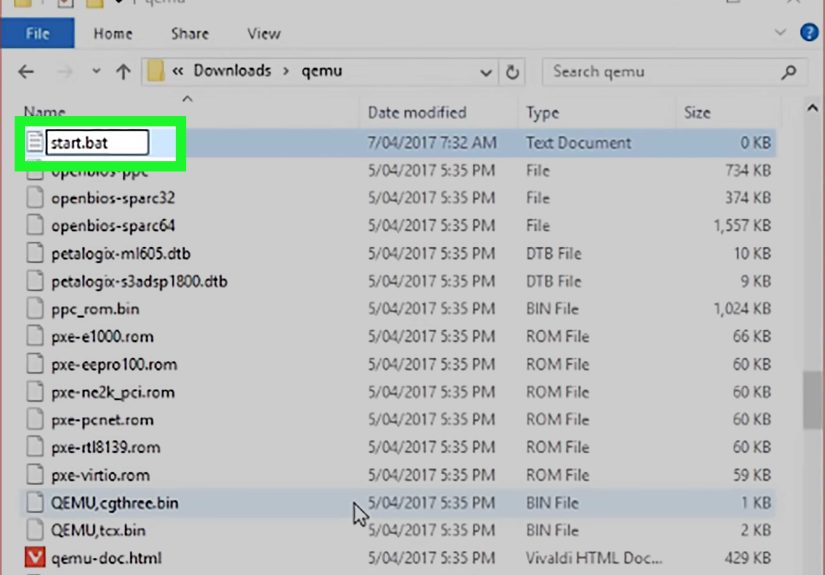Select the openbios-sparc64 file

coord(113,226)
